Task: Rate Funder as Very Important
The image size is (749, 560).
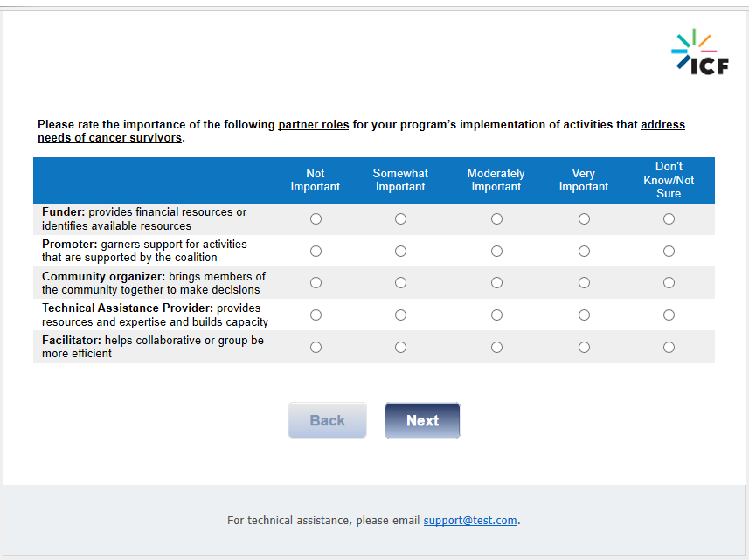Action: (584, 219)
